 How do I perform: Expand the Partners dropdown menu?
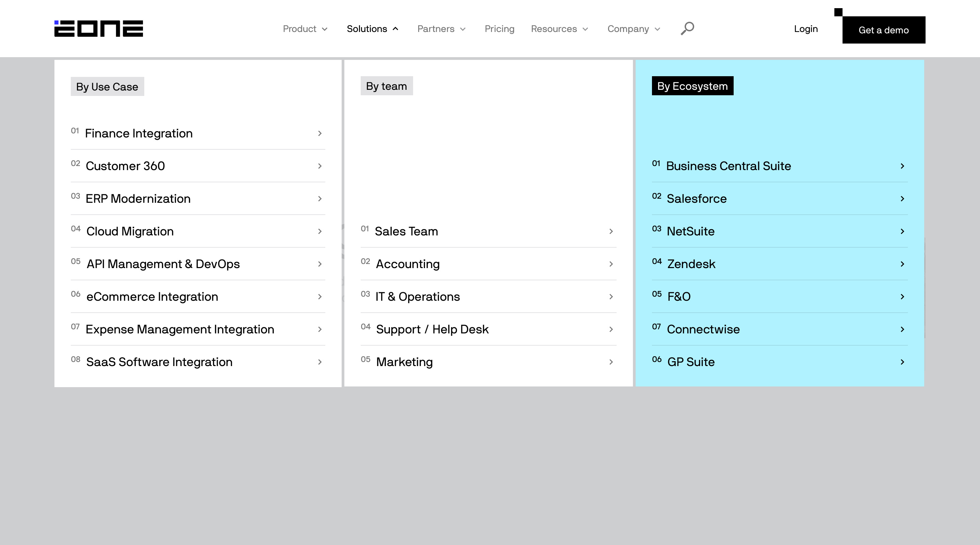pyautogui.click(x=441, y=29)
